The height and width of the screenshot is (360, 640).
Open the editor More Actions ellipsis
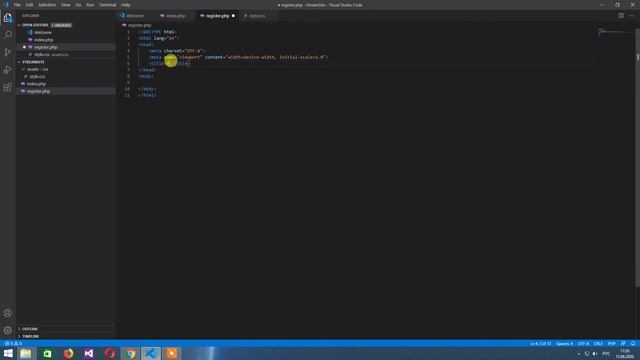pos(632,16)
